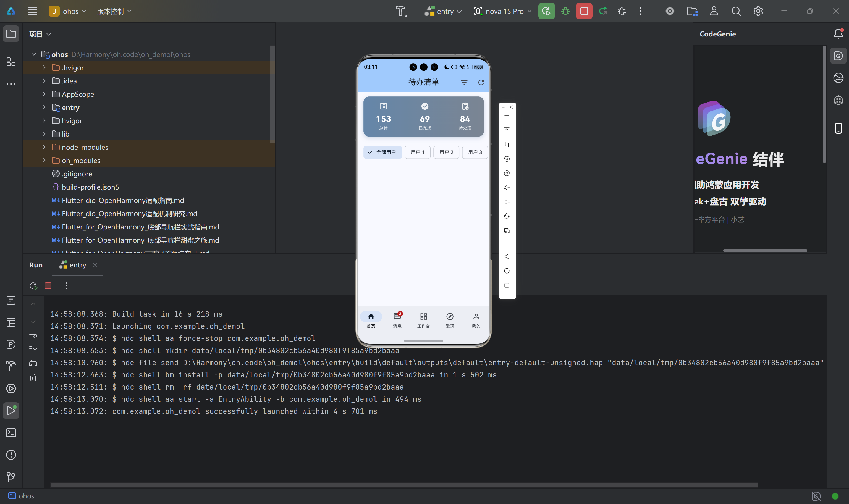Click the refresh icon in the todo app header

(481, 83)
